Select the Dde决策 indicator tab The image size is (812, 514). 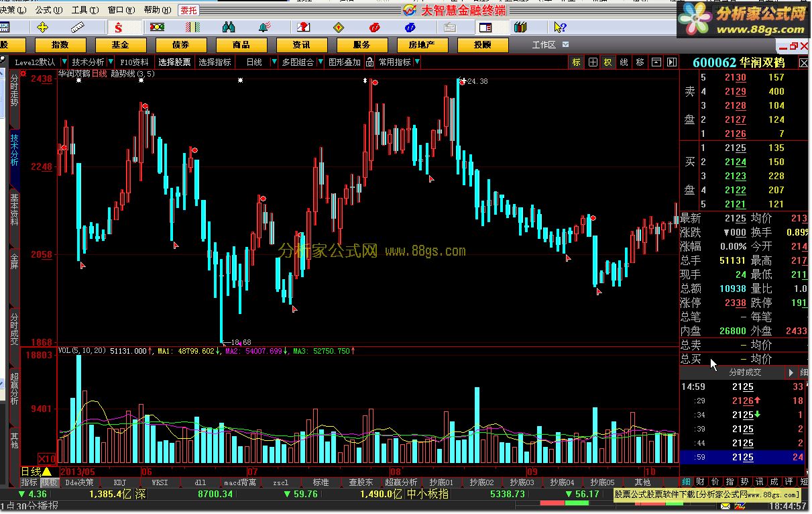click(79, 482)
